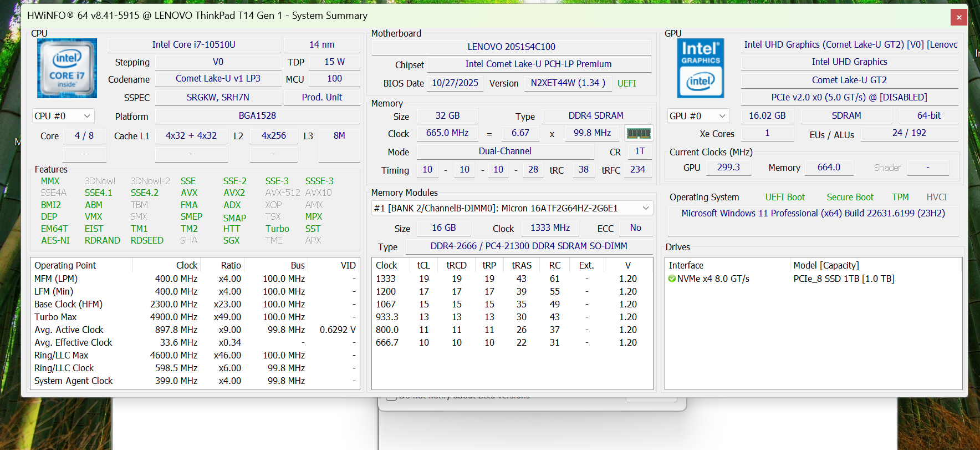Expand the Memory Modules bank dropdown

512,208
